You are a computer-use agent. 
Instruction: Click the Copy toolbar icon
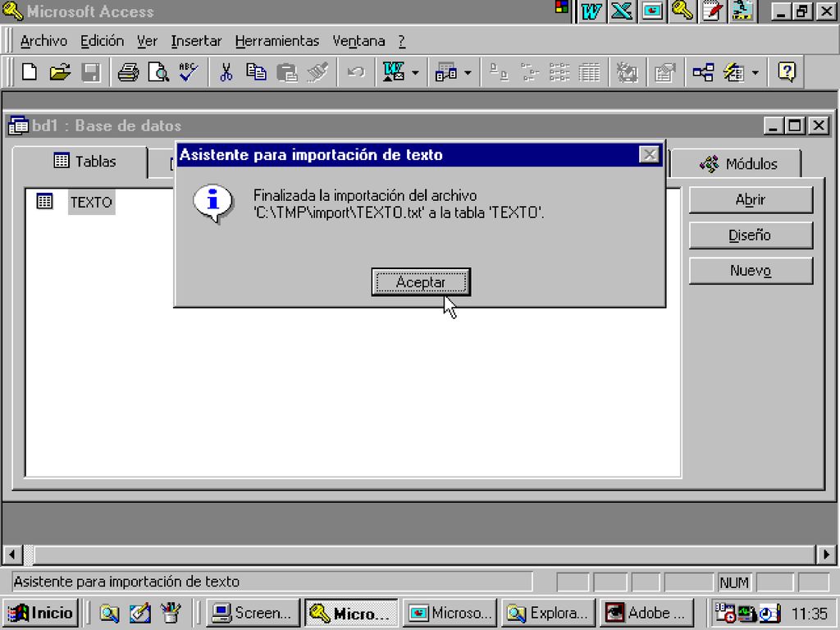[256, 72]
